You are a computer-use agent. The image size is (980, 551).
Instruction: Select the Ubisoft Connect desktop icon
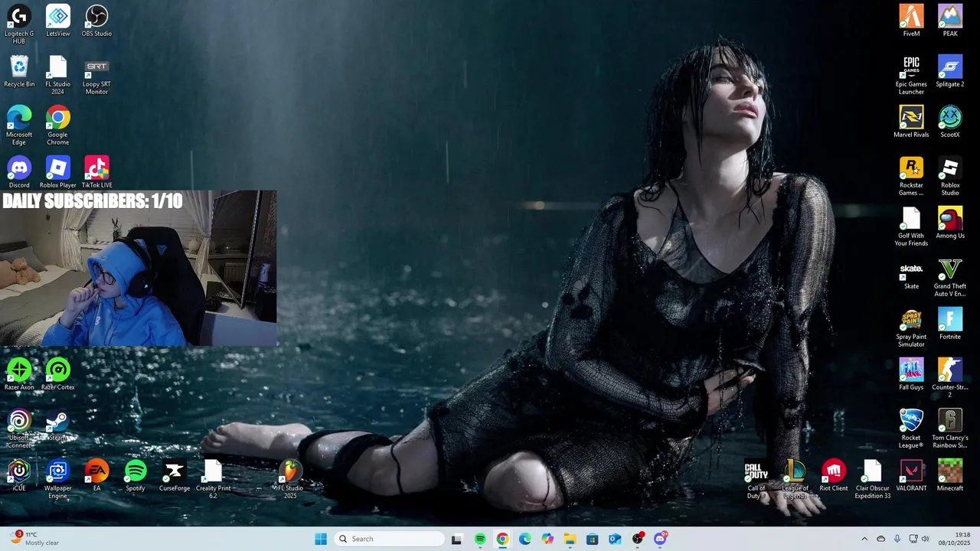19,429
